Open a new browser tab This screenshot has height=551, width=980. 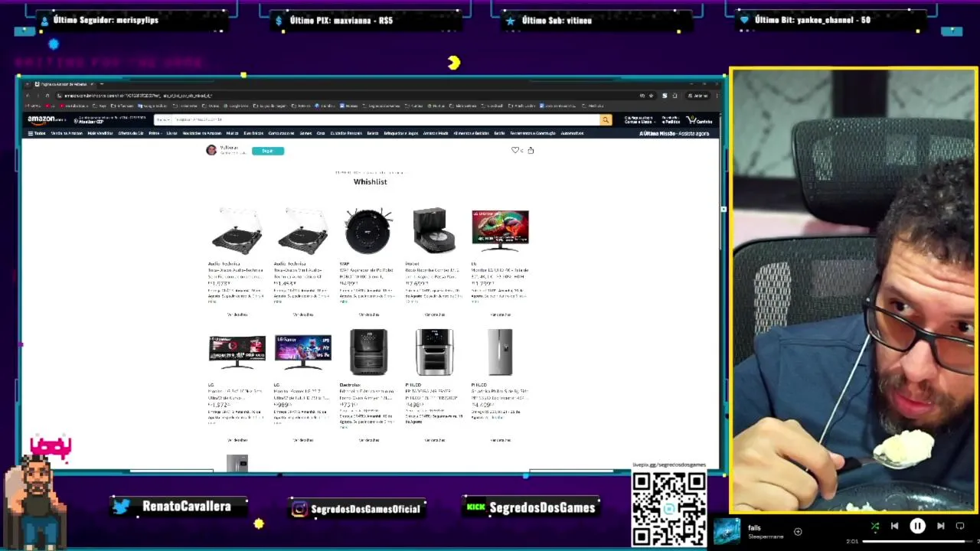pos(102,84)
